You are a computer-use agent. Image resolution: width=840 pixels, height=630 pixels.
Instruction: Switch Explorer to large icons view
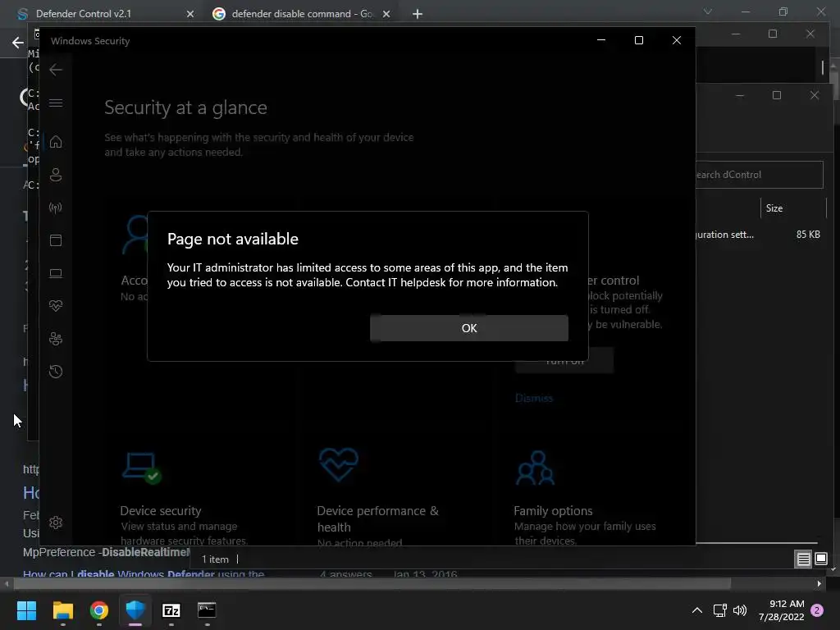tap(820, 559)
